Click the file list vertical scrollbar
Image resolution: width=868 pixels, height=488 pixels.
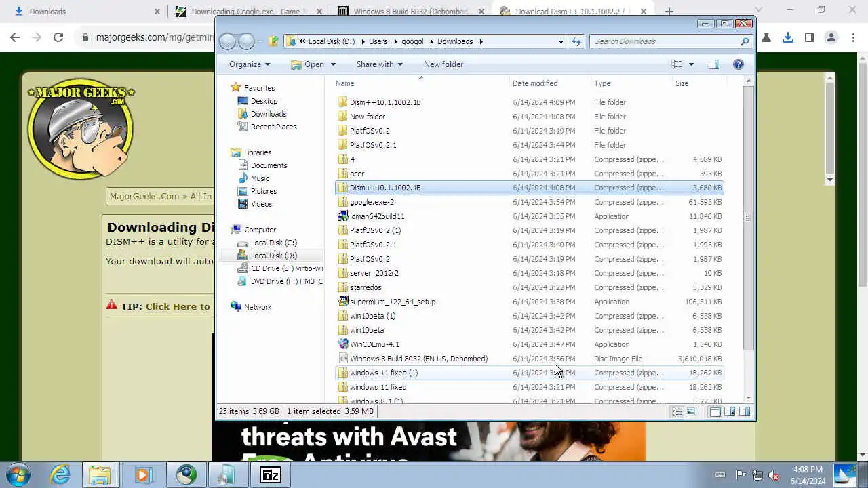pyautogui.click(x=748, y=218)
